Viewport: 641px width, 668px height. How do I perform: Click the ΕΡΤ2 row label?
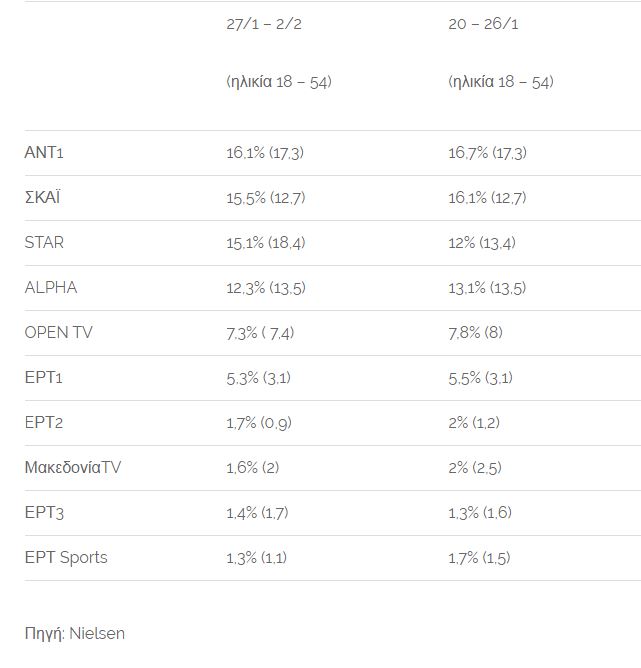[x=44, y=423]
